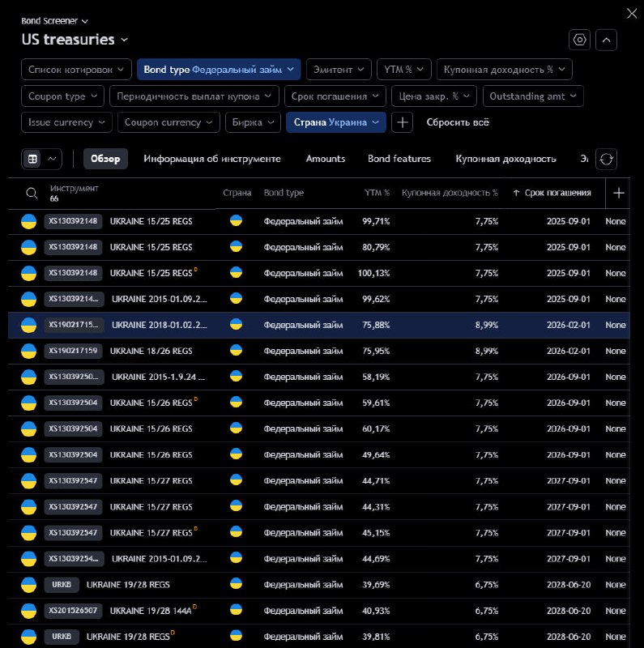The width and height of the screenshot is (644, 648).
Task: Collapse the filters panel with up chevron
Action: pos(606,40)
